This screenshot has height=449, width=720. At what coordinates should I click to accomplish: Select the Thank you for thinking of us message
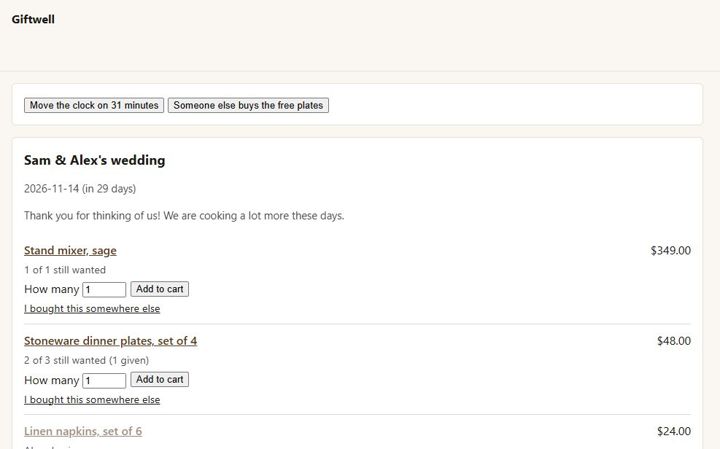coord(184,216)
